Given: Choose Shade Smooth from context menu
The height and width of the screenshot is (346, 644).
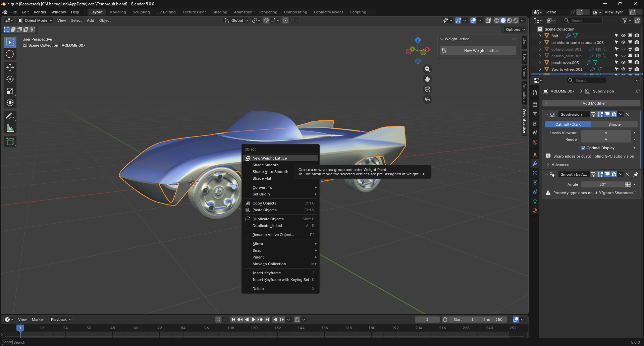Looking at the screenshot, I should [x=280, y=165].
